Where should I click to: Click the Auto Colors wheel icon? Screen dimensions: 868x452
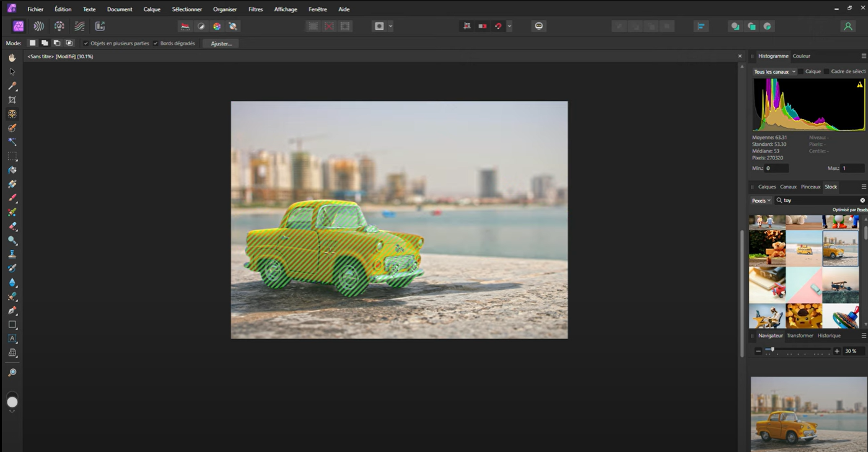click(x=217, y=26)
